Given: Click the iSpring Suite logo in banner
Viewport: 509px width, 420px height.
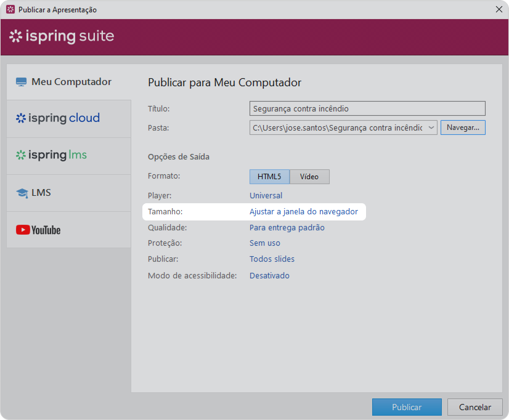Looking at the screenshot, I should tap(62, 36).
